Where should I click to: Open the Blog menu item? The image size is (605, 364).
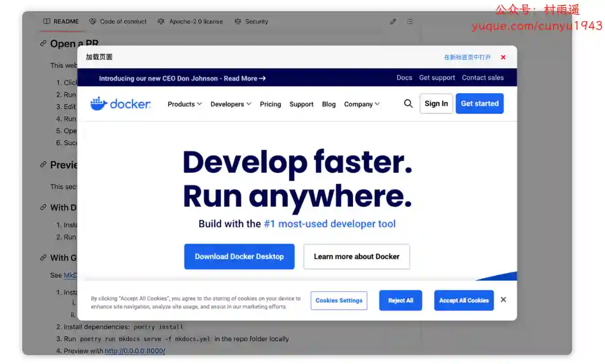click(x=329, y=104)
